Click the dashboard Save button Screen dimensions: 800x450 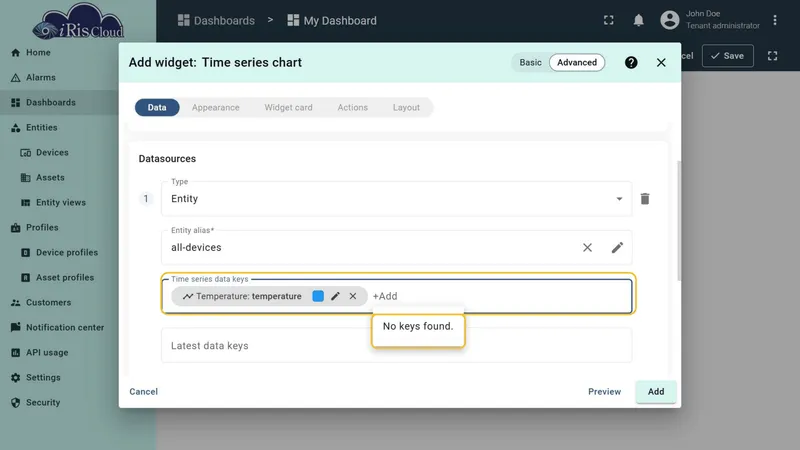point(728,56)
